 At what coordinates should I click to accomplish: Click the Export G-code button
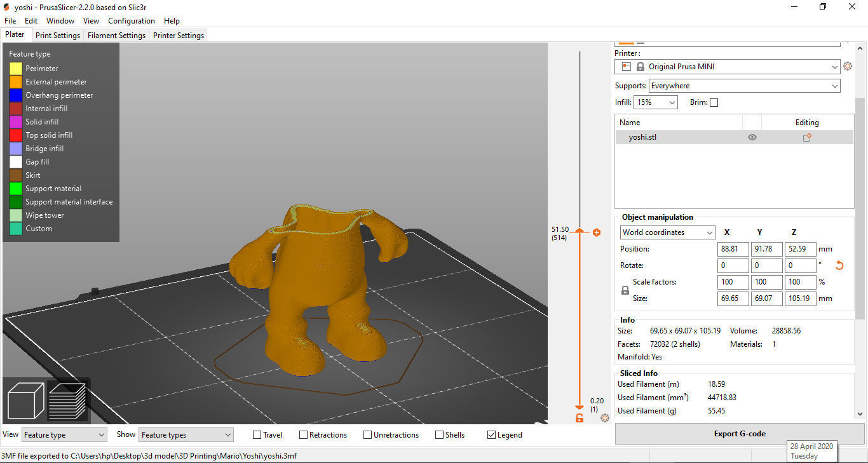coord(740,434)
